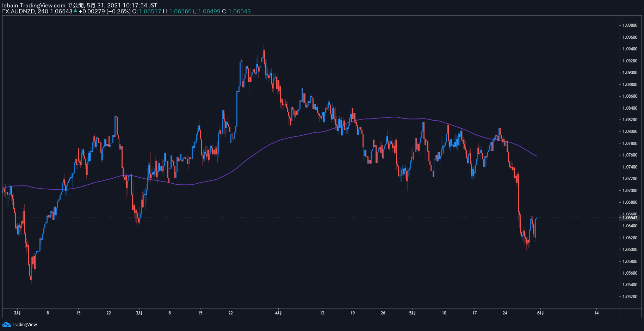Viewport: 644px width, 331px height.
Task: Click the price axis label 1.06400
Action: tap(630, 226)
